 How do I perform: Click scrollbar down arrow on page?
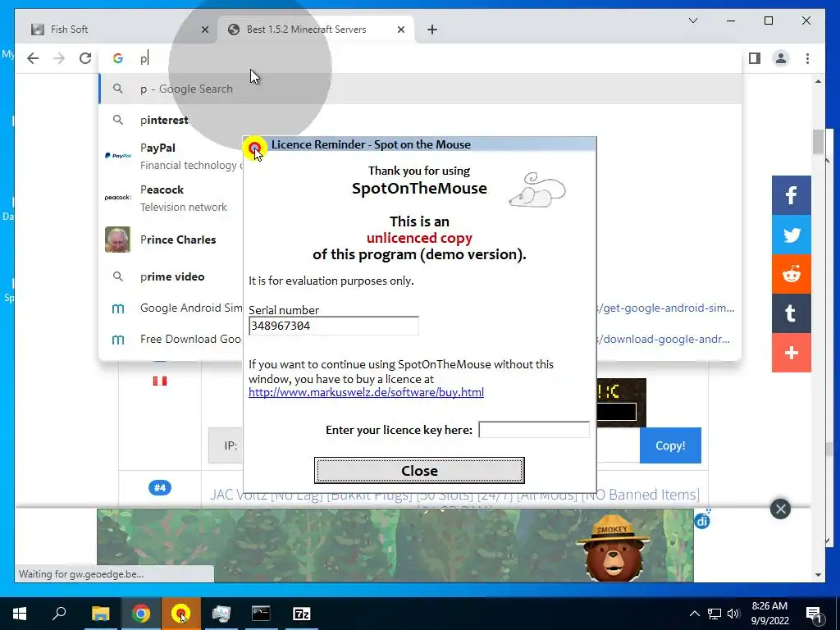click(x=818, y=575)
